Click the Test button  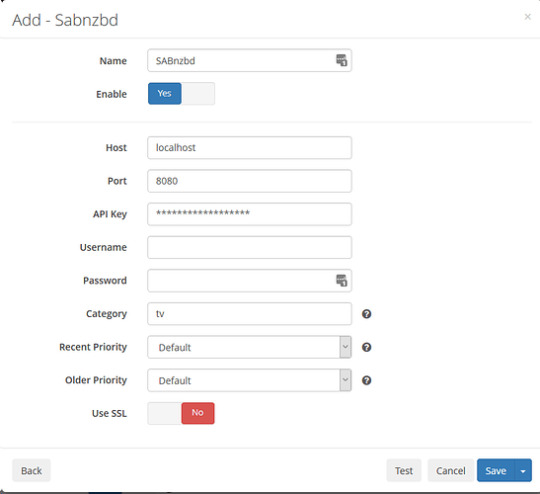(404, 471)
